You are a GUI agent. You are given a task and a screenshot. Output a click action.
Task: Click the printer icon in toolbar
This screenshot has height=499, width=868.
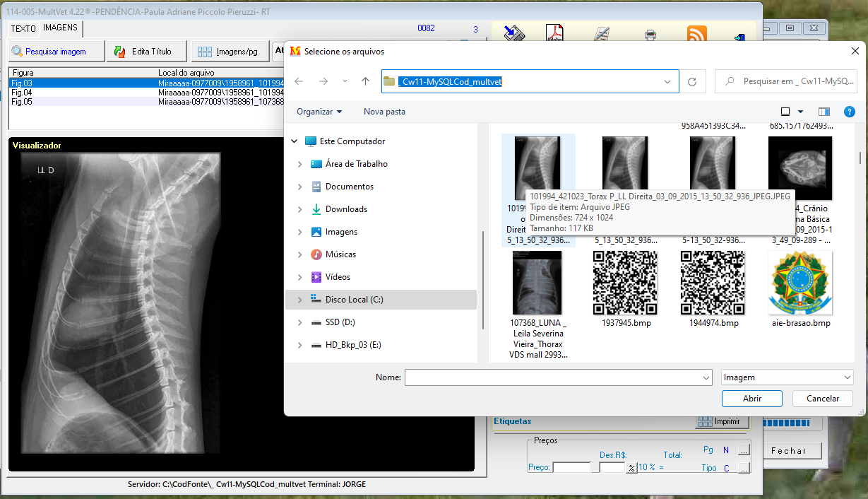coord(650,34)
